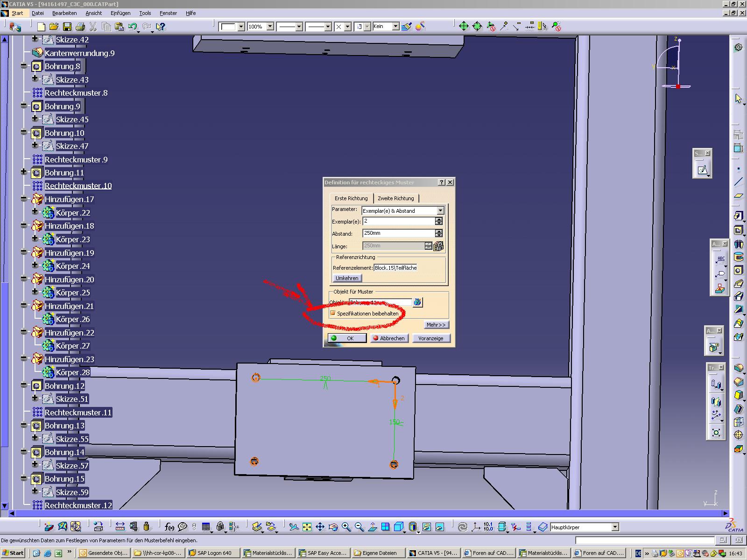747x560 pixels.
Task: Click the Text with Leader ABC icon
Action: 720,259
